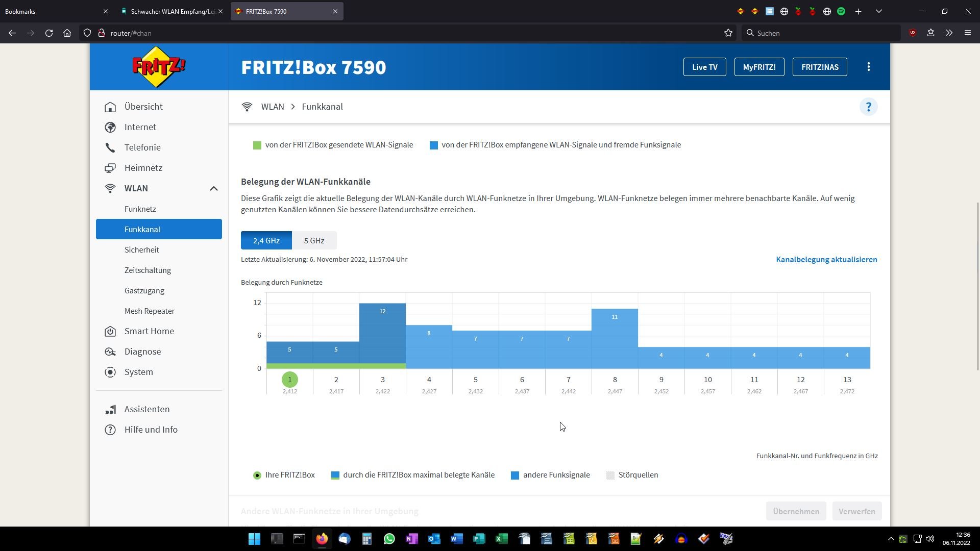The height and width of the screenshot is (551, 980).
Task: Click the Übersicht home icon in sidebar
Action: click(110, 107)
